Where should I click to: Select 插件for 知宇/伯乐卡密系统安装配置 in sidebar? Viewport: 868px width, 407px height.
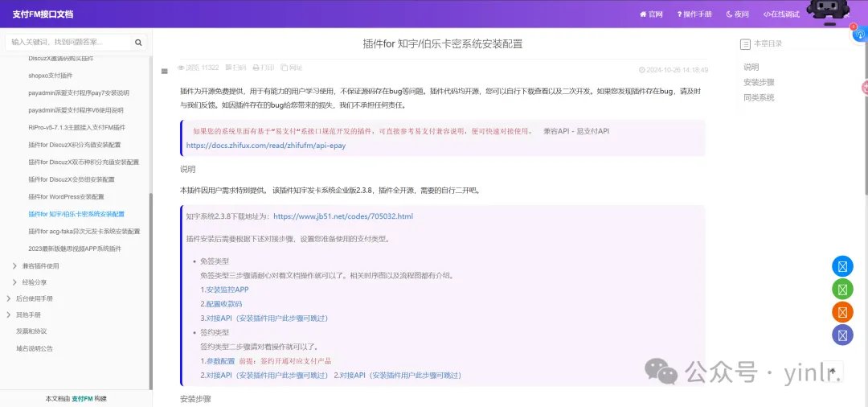[76, 214]
